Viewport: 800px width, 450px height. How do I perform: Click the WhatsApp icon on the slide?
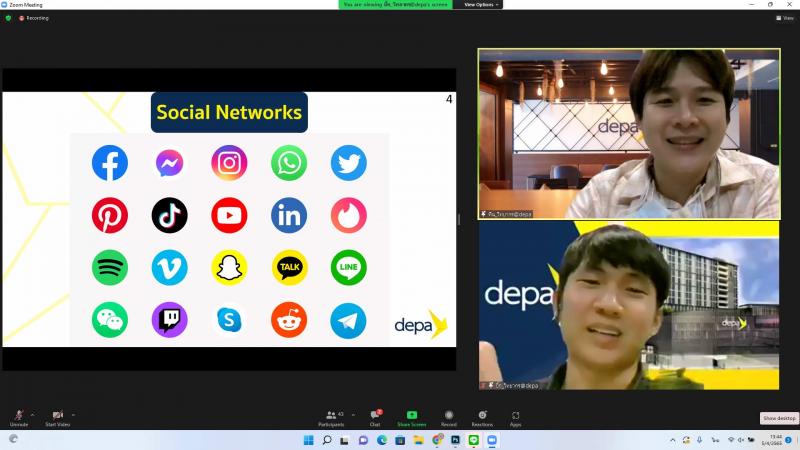[x=289, y=163]
